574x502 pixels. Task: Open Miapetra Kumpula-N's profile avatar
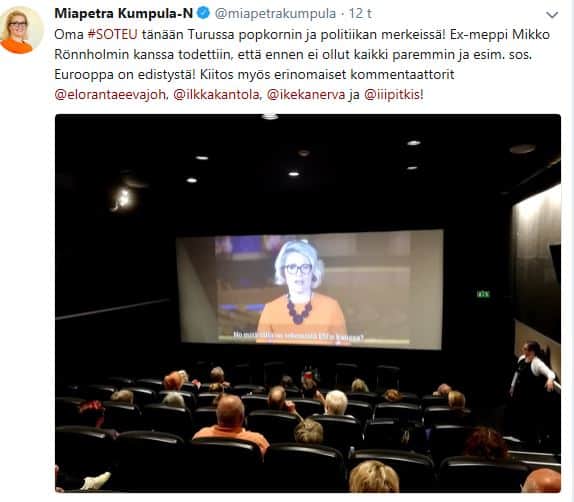[x=19, y=31]
